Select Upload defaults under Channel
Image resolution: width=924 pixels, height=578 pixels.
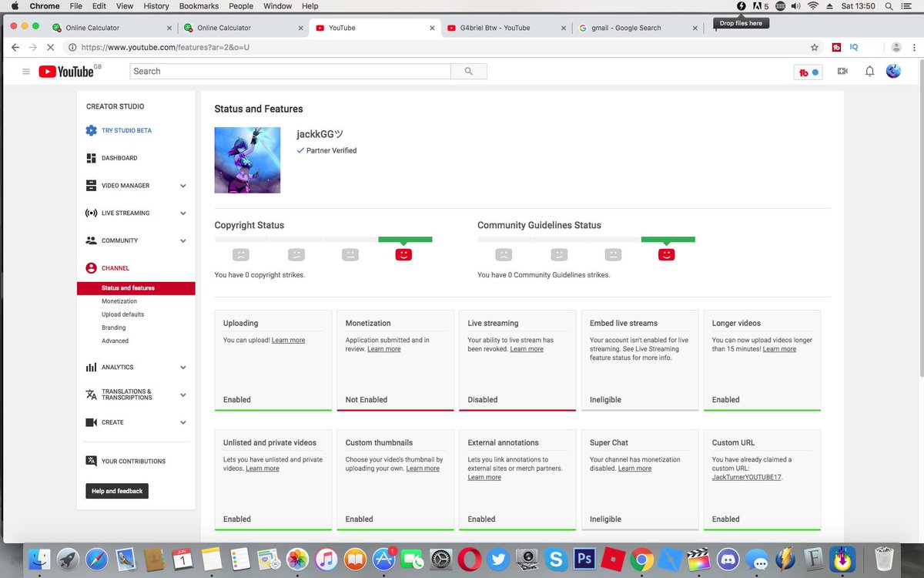click(x=123, y=314)
